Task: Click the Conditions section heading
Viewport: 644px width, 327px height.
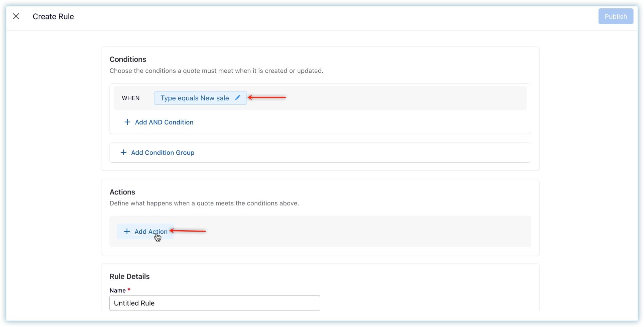Action: click(128, 59)
